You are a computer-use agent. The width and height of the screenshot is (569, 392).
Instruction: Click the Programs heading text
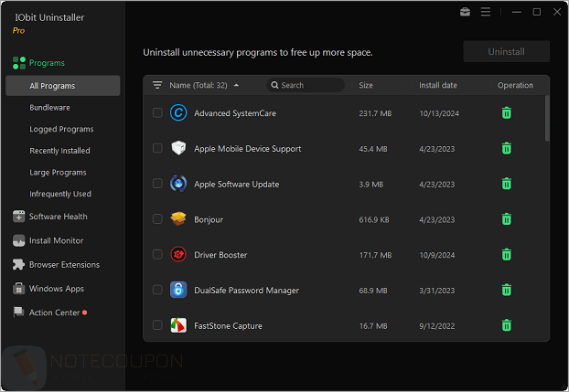pos(47,63)
